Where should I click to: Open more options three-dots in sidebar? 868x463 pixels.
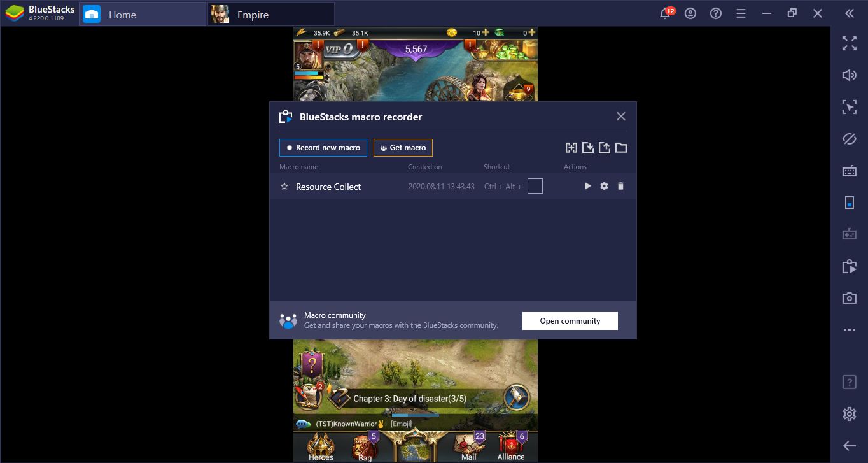coord(850,330)
